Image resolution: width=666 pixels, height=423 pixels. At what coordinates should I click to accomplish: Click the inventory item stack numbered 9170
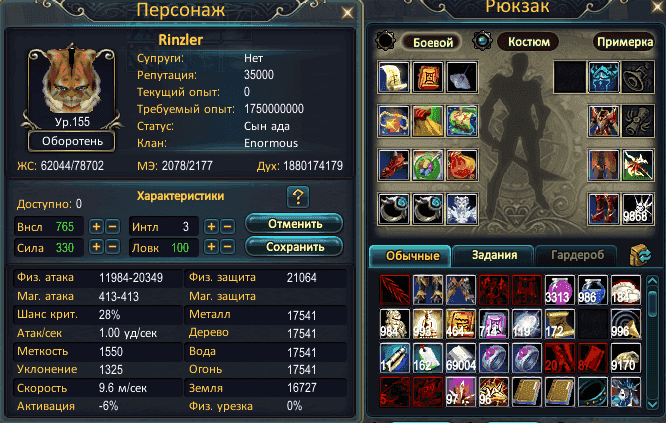pyautogui.click(x=626, y=358)
